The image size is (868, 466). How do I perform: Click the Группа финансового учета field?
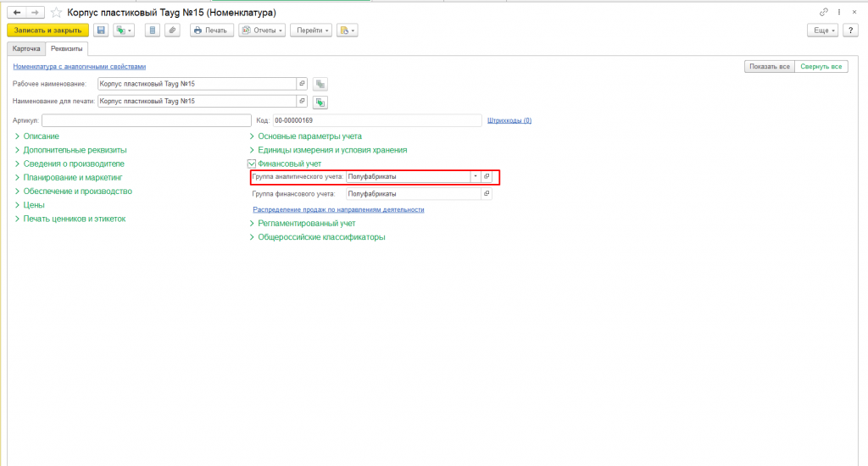click(x=413, y=194)
